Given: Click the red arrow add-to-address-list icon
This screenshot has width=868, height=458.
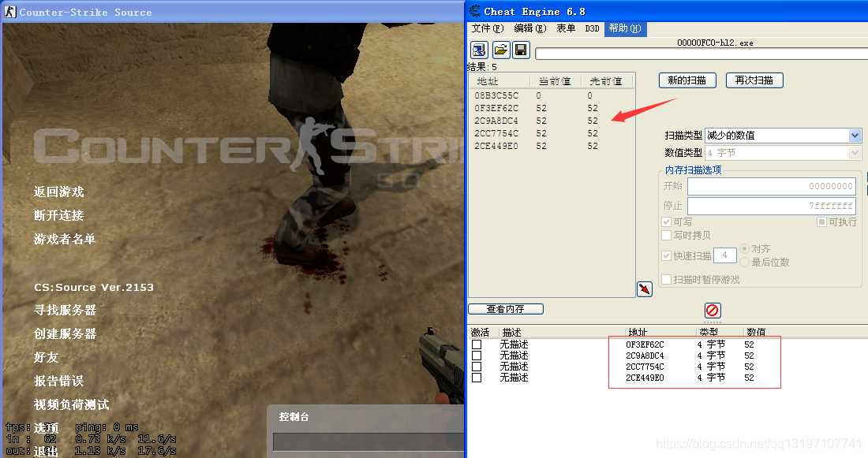Looking at the screenshot, I should point(645,289).
